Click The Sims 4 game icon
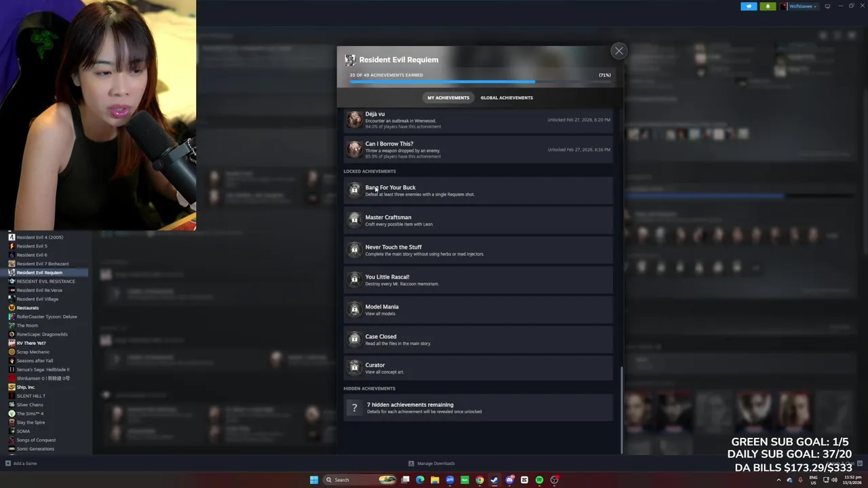Viewport: 868px width, 488px height. coord(12,413)
